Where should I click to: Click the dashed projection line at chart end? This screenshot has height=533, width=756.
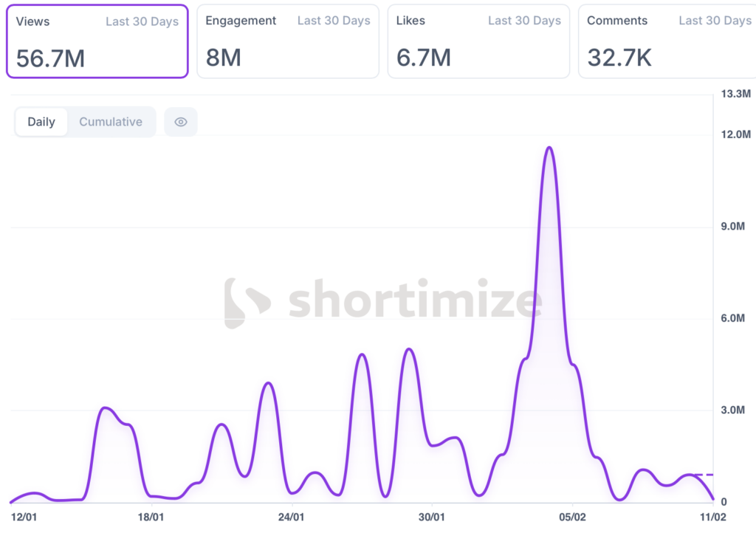[x=705, y=475]
